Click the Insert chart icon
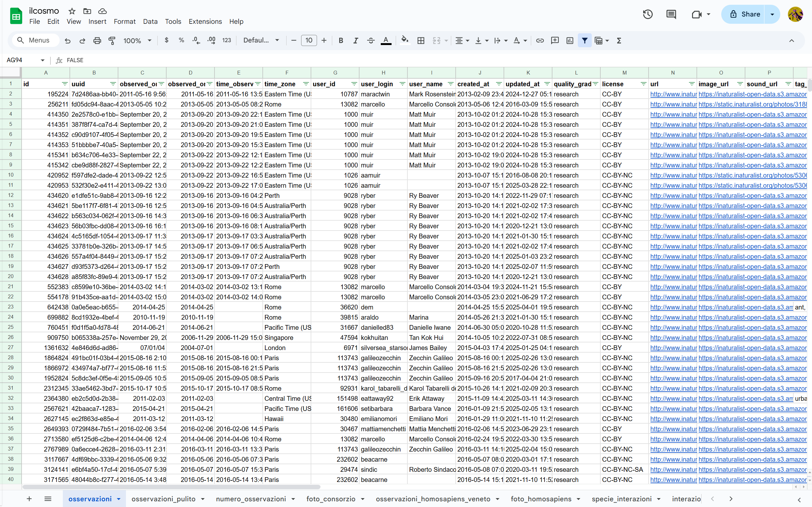The image size is (812, 507). point(570,41)
